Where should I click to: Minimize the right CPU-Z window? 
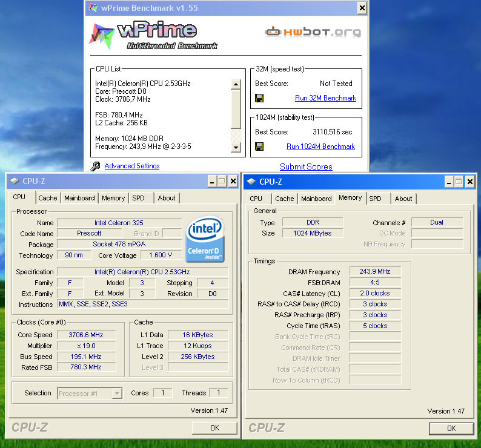(x=449, y=182)
